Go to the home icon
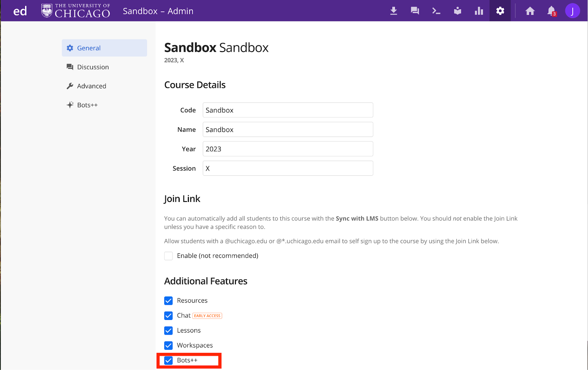The image size is (588, 370). tap(530, 11)
